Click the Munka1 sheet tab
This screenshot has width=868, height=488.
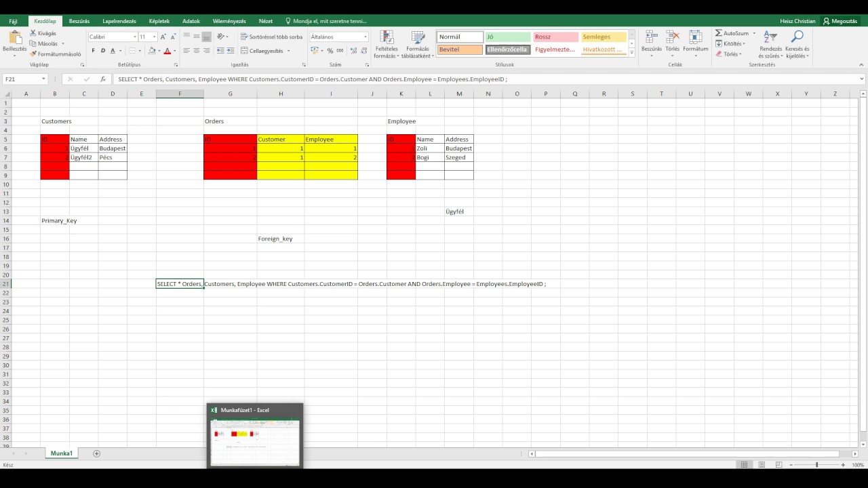62,453
